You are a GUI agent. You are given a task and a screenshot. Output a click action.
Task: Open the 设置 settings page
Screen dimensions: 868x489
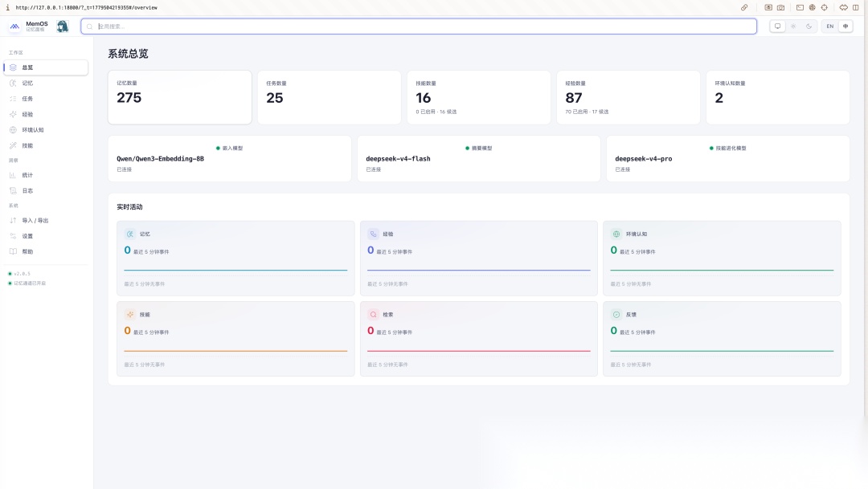[x=46, y=236]
